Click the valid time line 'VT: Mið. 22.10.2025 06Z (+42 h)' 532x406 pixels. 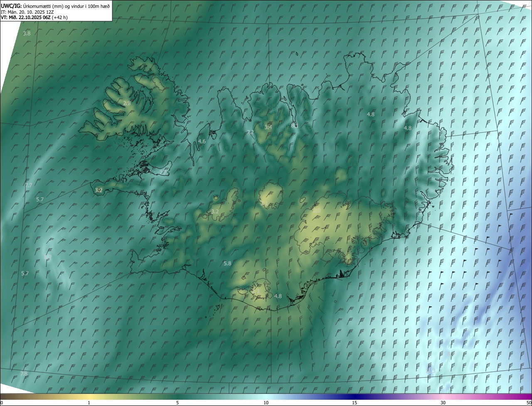click(x=34, y=17)
